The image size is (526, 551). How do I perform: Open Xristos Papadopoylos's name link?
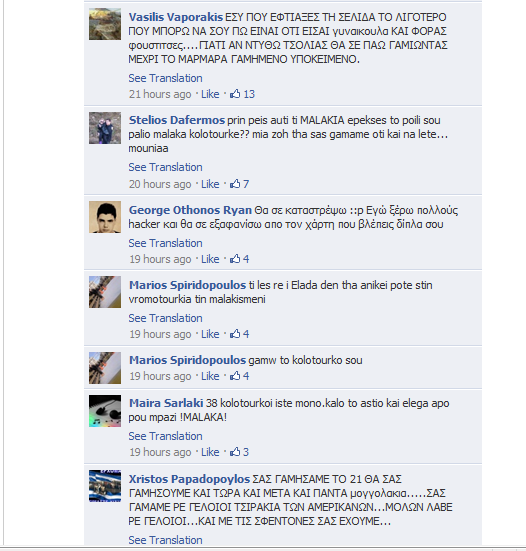point(189,479)
